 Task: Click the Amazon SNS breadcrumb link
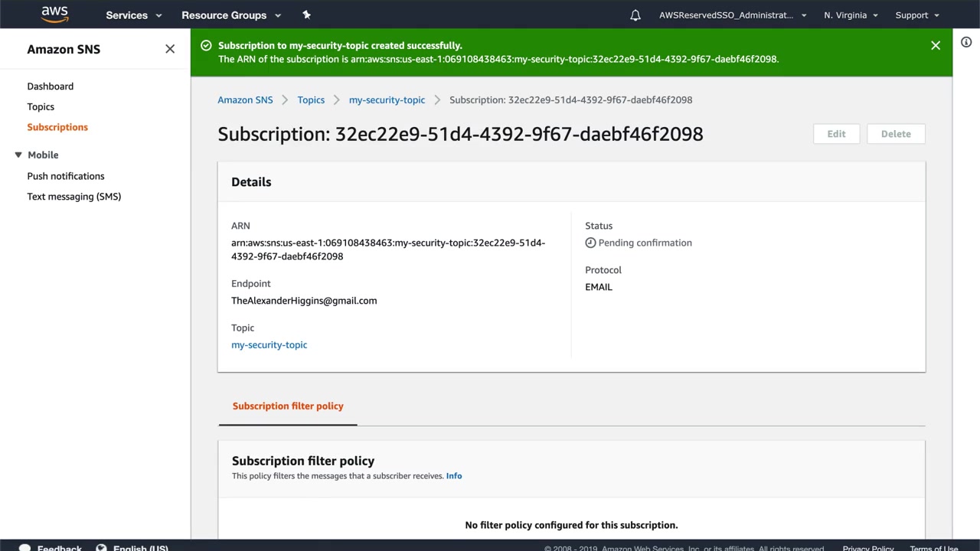pos(245,100)
